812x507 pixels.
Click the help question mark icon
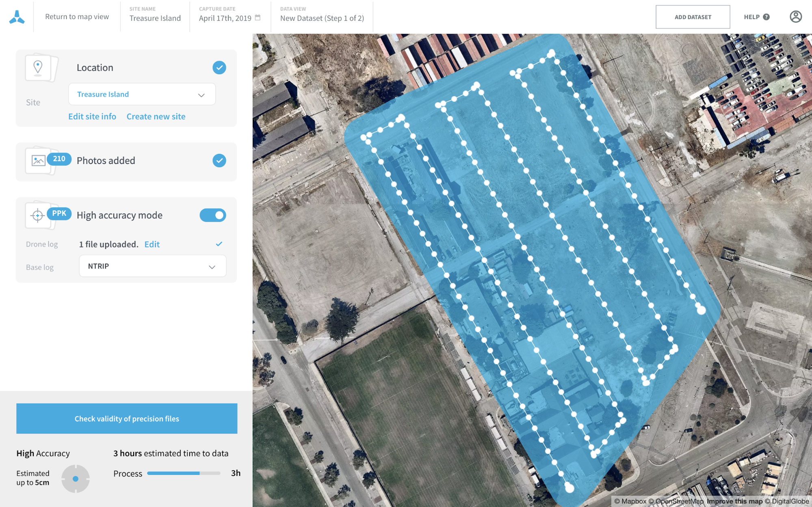[x=766, y=17]
